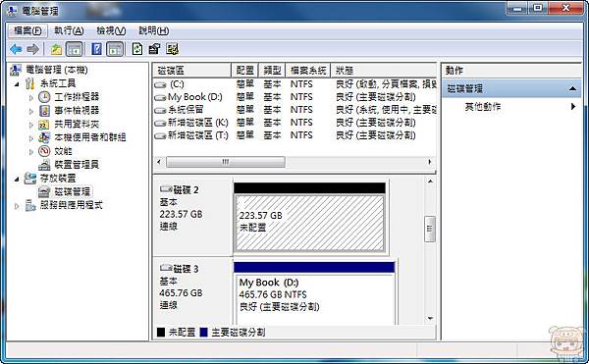Click the 系統工具 tools icon
589x364 pixels.
click(29, 83)
